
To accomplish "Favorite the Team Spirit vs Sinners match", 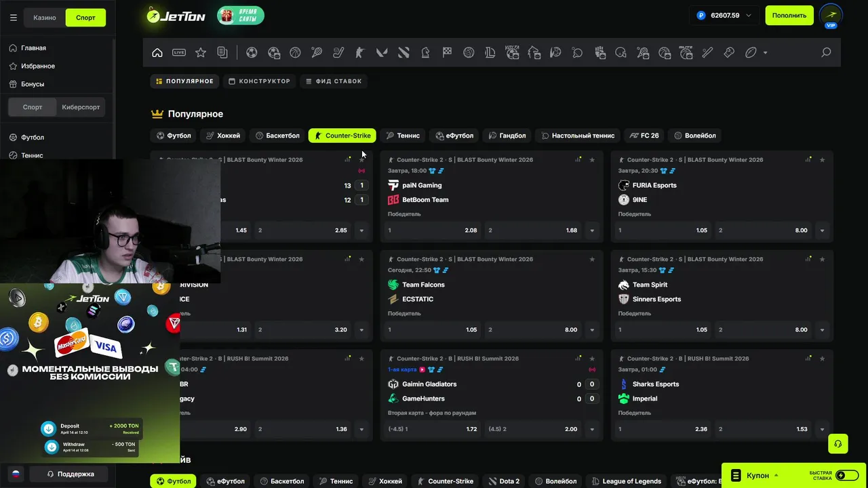I will pos(822,259).
